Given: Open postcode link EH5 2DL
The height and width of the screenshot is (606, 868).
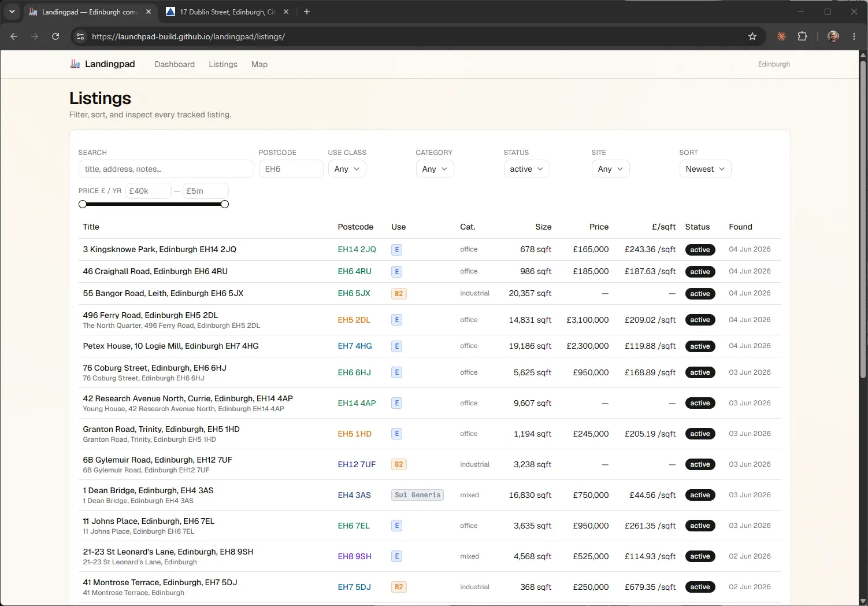Looking at the screenshot, I should point(354,320).
